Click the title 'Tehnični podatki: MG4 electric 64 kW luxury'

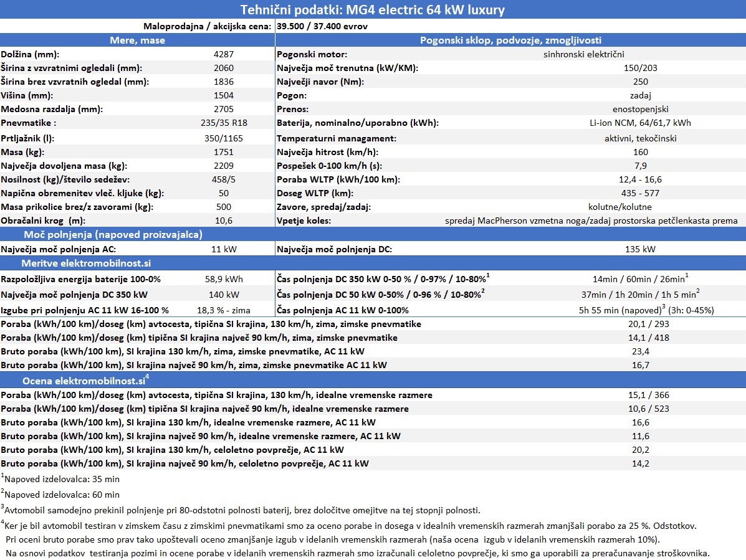pyautogui.click(x=373, y=9)
